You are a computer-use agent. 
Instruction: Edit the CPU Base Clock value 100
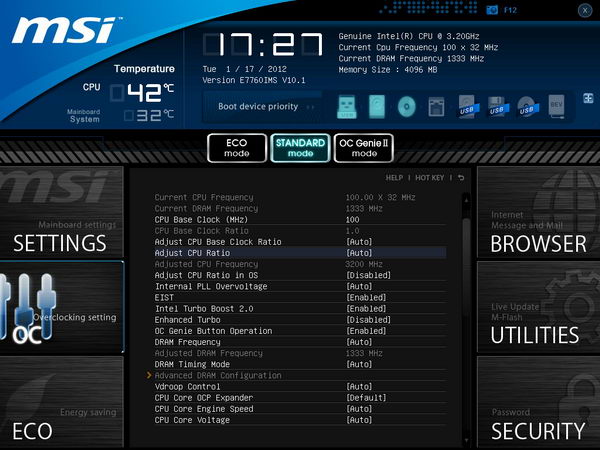(352, 220)
